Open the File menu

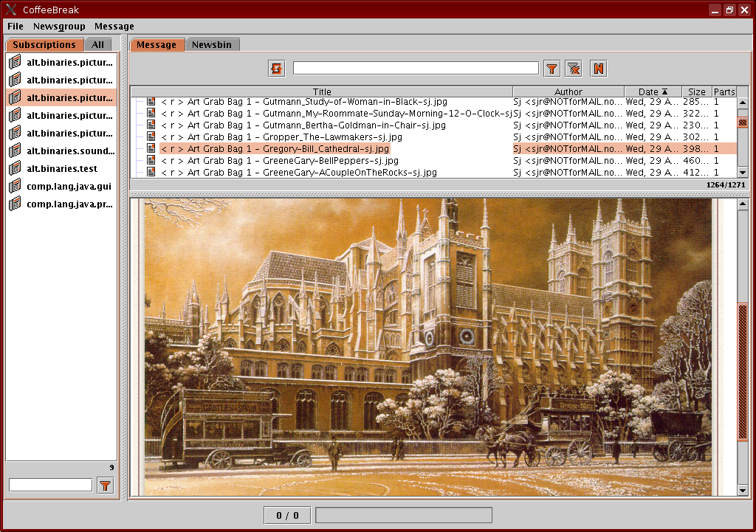coord(16,26)
